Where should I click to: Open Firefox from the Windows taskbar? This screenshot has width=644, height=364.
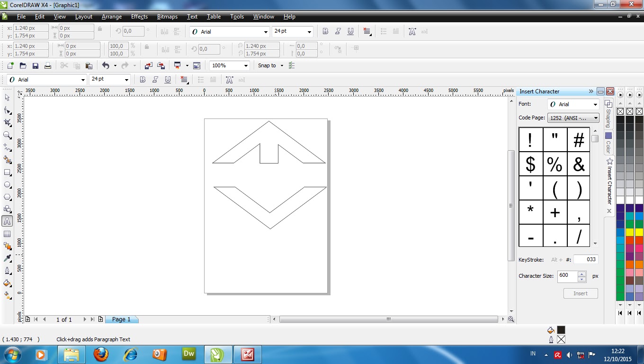click(101, 355)
